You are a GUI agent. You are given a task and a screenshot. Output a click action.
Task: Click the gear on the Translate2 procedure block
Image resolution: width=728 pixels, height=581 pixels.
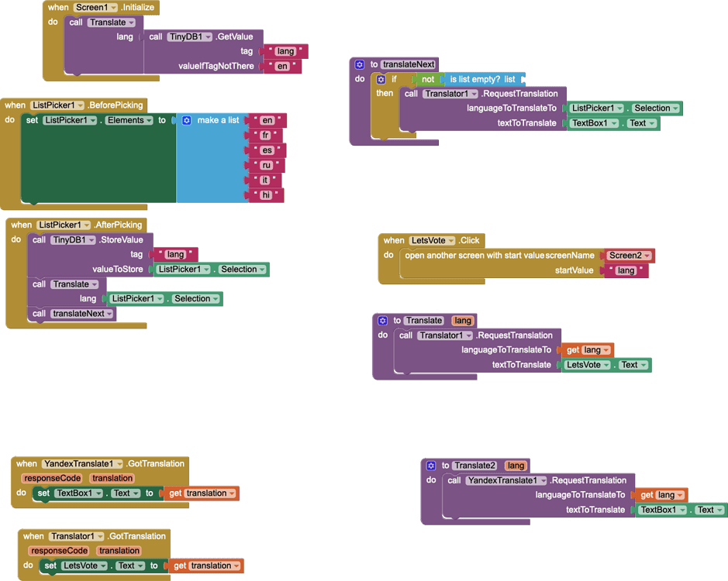(430, 465)
